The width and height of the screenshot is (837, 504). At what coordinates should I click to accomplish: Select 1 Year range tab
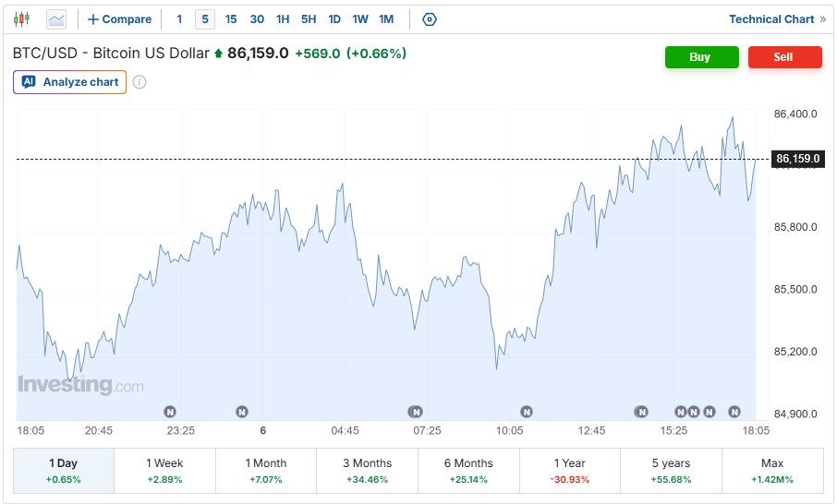tap(570, 471)
